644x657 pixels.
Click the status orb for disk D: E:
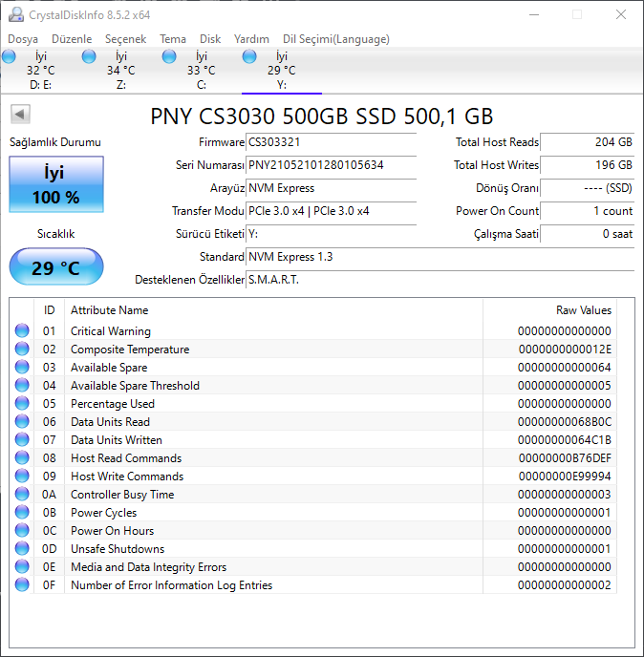9,56
